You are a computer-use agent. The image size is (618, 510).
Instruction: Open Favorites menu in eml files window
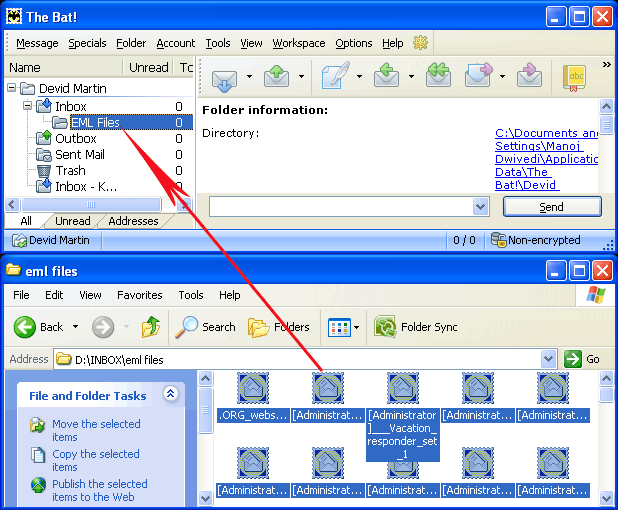pos(140,295)
